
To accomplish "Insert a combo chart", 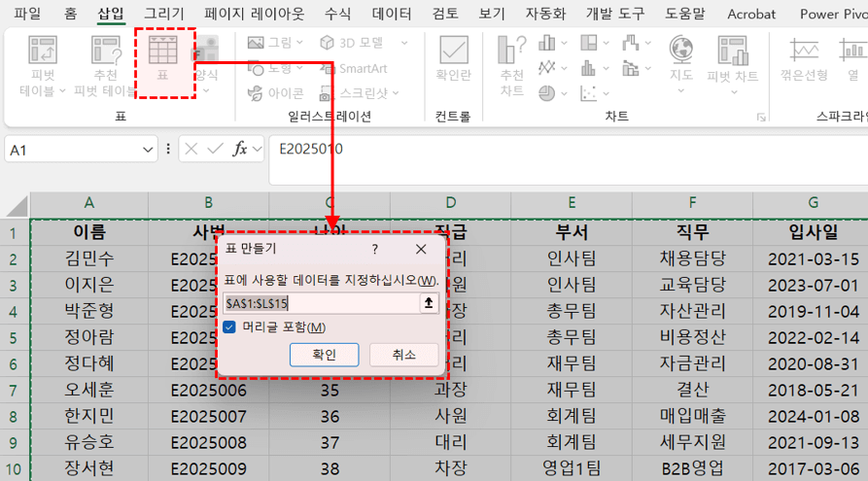I will pos(631,68).
